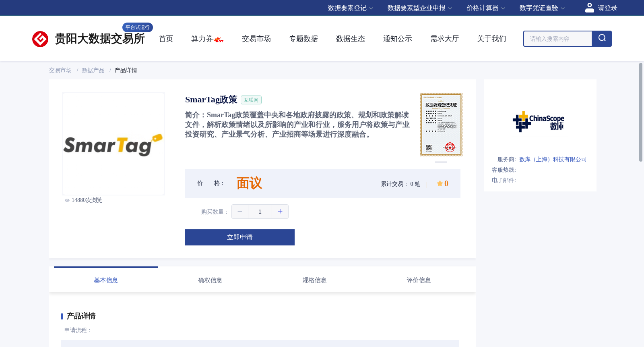The height and width of the screenshot is (347, 644).
Task: Open the 数据生态 menu item
Action: [x=350, y=39]
